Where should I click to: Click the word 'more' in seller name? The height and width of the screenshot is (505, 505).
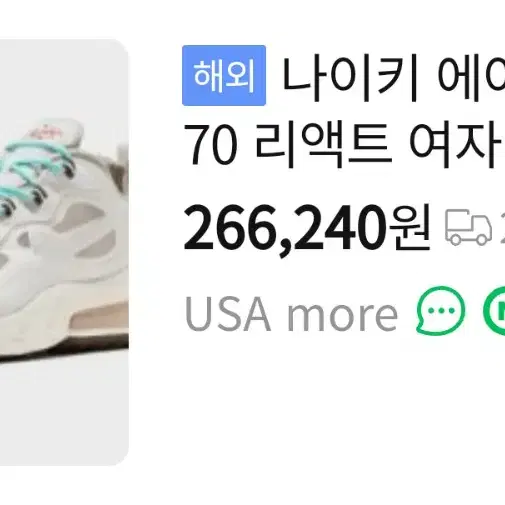click(342, 315)
